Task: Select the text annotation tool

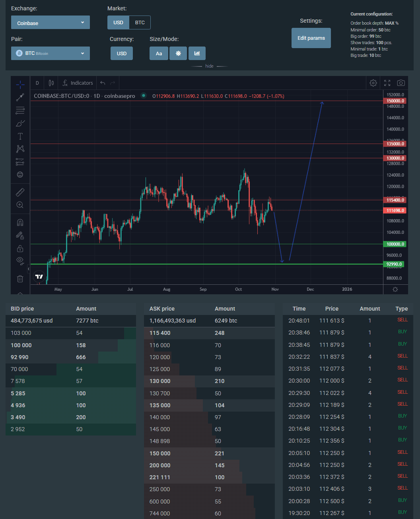Action: [20, 136]
